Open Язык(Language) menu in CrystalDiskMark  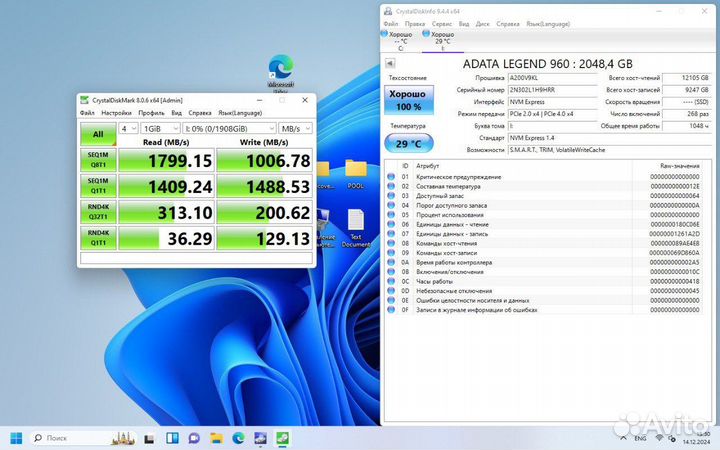[x=240, y=113]
